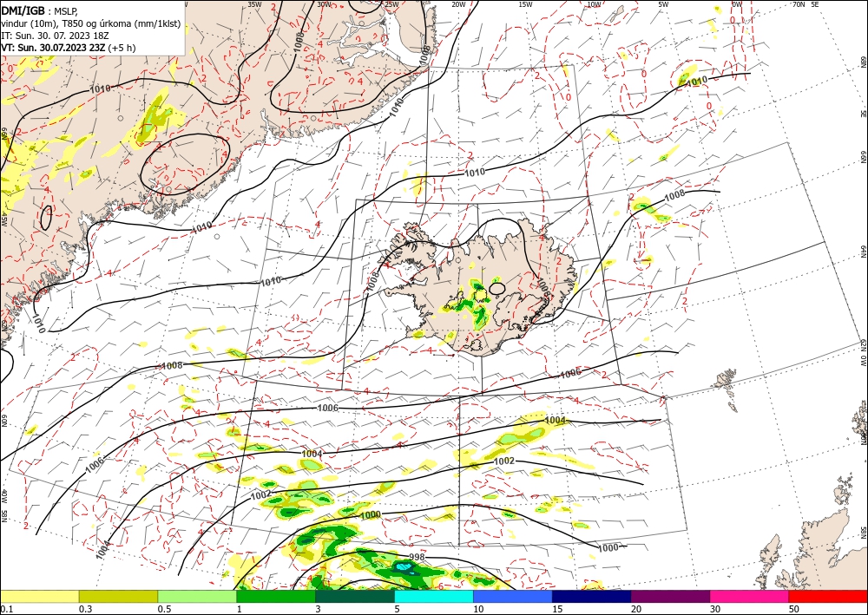This screenshot has height=615, width=868.
Task: Click the red 50+ mm legend swatch
Action: click(x=828, y=596)
